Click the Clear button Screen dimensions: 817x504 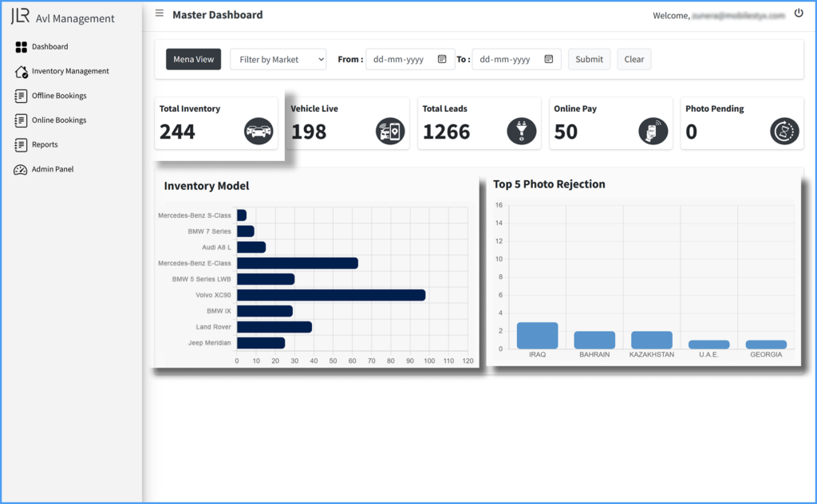click(x=633, y=59)
